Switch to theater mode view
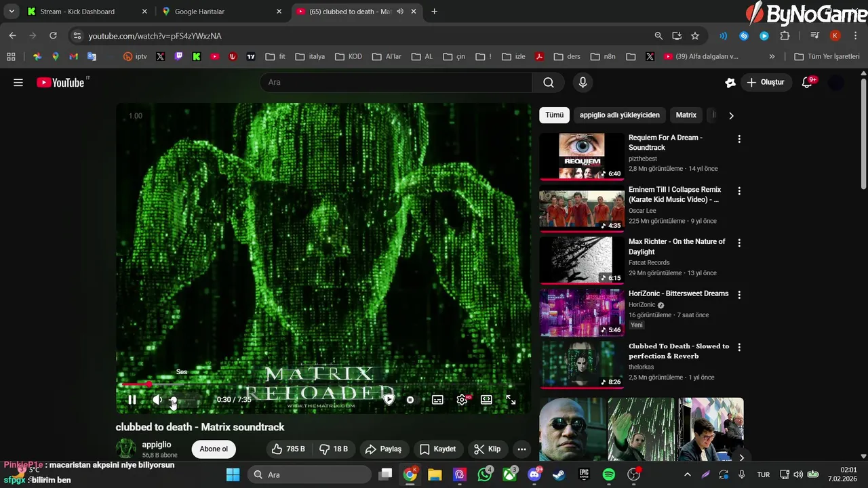Image resolution: width=868 pixels, height=488 pixels. point(486,400)
